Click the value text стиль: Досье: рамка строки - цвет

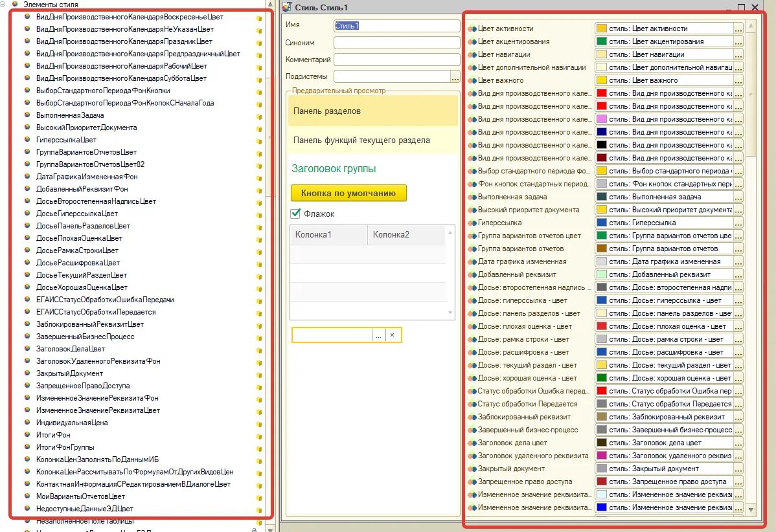coord(666,339)
